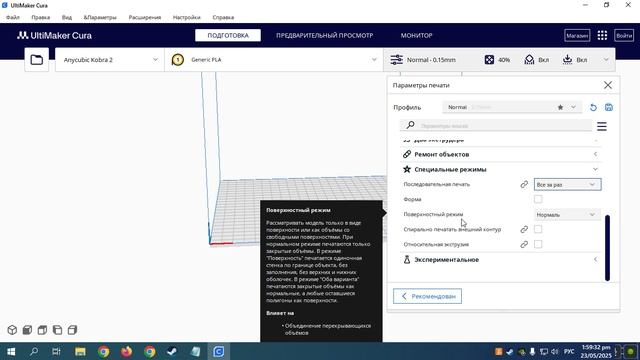Viewport: 640px width, 360px height.
Task: Switch to МОНИТОР tab
Action: 416,36
